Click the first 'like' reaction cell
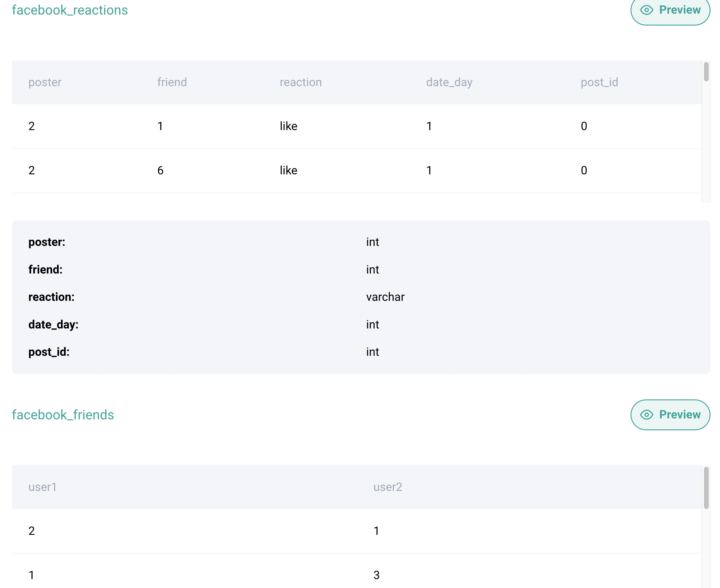Screen dimensions: 720x588 coord(288,126)
